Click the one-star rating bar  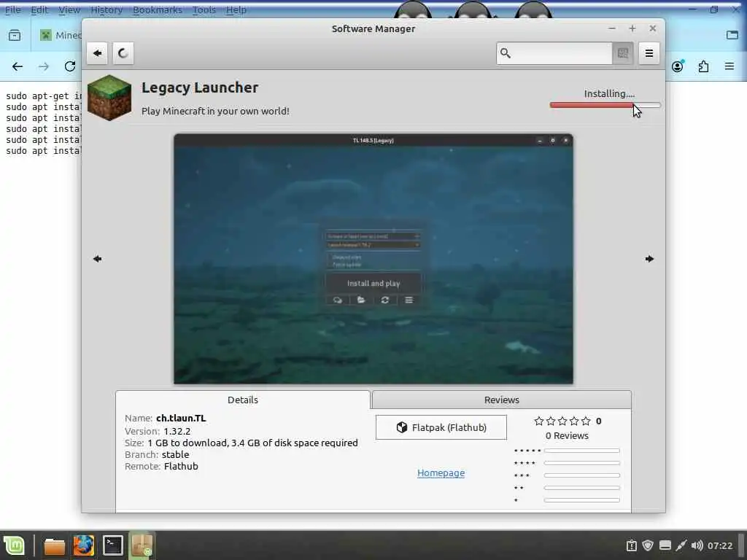click(x=581, y=500)
